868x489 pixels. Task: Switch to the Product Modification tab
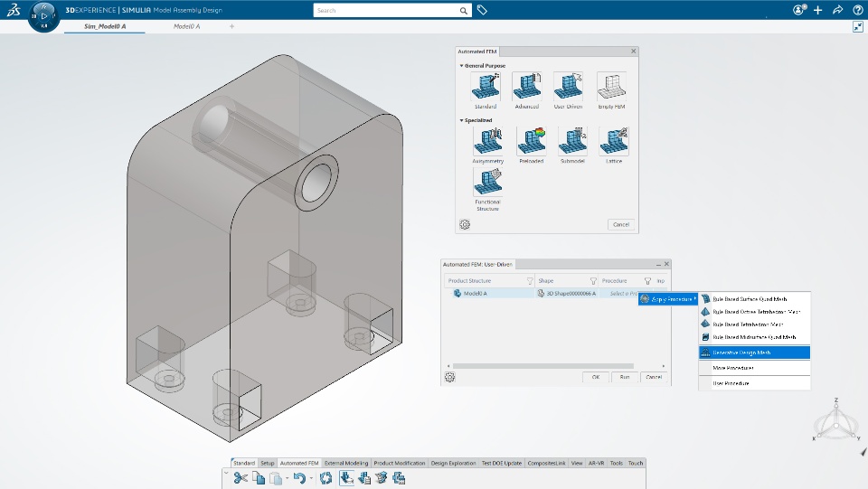click(399, 463)
